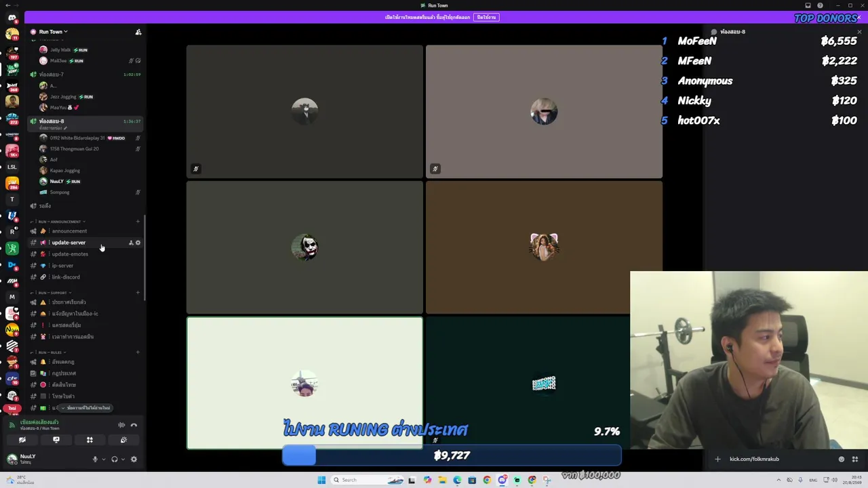
Task: Add a channel to RUN — RULES
Action: pos(138,352)
